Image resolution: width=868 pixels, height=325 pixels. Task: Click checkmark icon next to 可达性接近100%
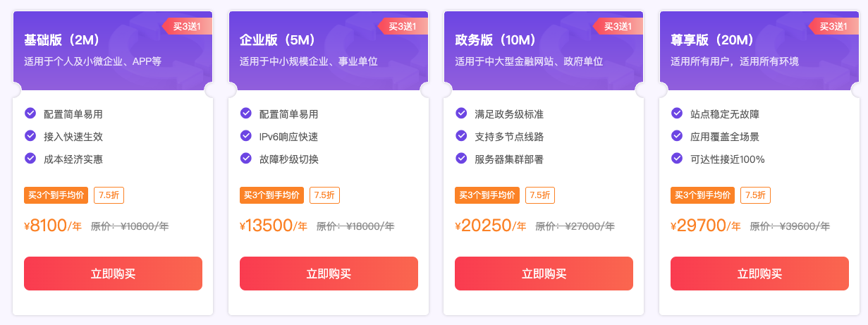[x=677, y=159]
